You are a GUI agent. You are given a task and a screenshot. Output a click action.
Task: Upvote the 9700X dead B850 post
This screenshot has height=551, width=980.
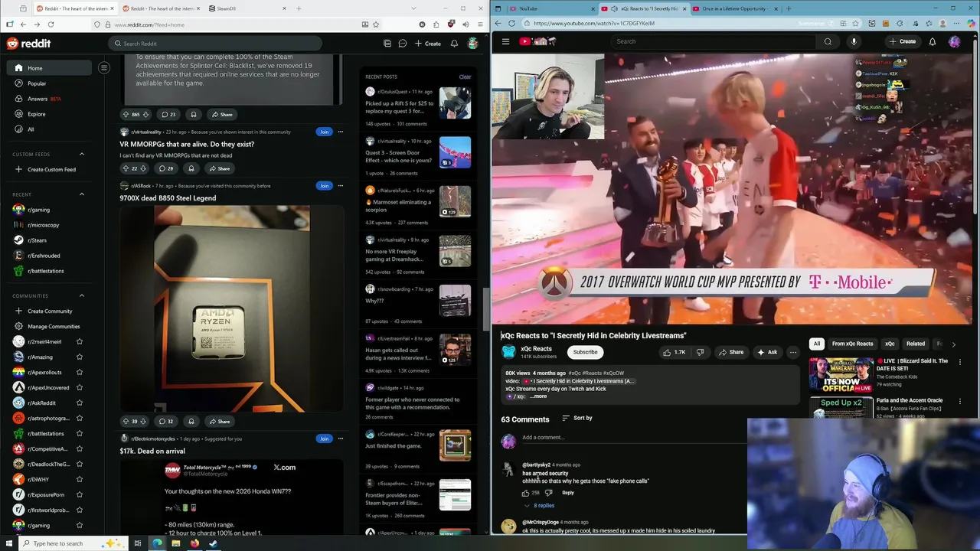126,421
